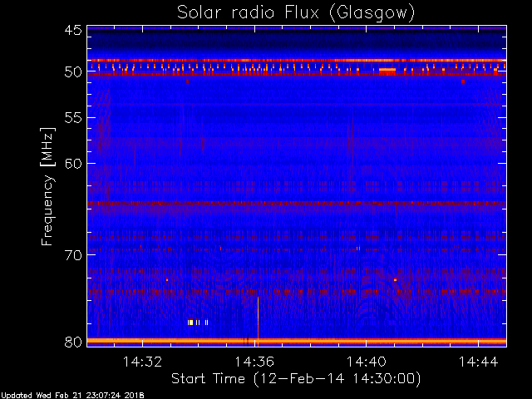Click the 60 frequency tick label
532x399 pixels.
(73, 164)
